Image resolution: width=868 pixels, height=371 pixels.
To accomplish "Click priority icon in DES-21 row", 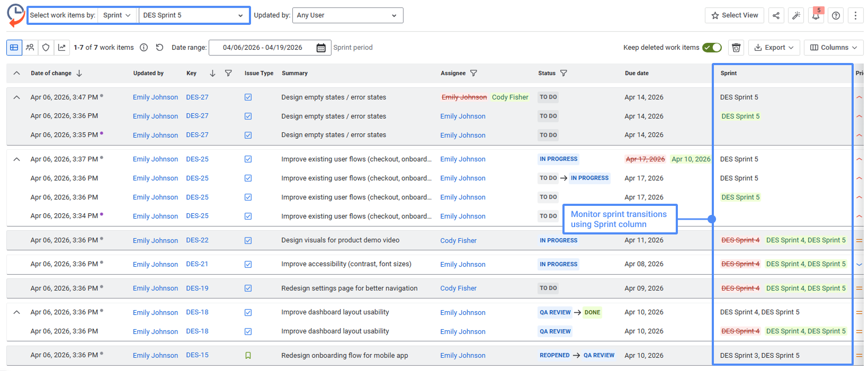I will tap(859, 265).
